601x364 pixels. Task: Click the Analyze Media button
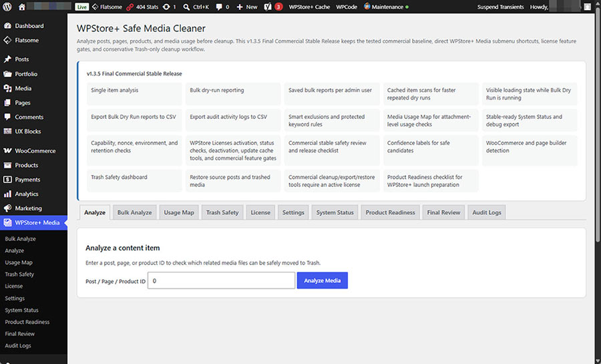point(323,281)
